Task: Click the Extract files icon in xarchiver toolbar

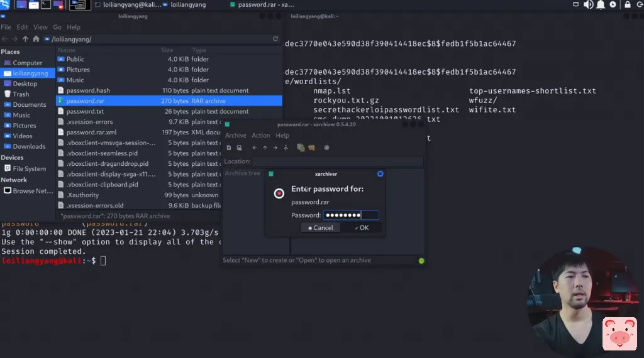Action: point(312,148)
